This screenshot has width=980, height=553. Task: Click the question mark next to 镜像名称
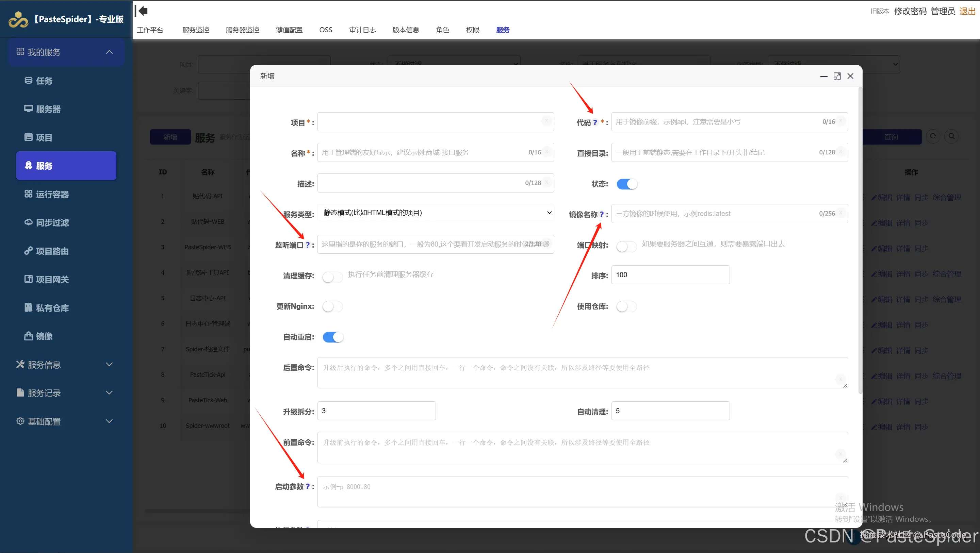(x=602, y=215)
